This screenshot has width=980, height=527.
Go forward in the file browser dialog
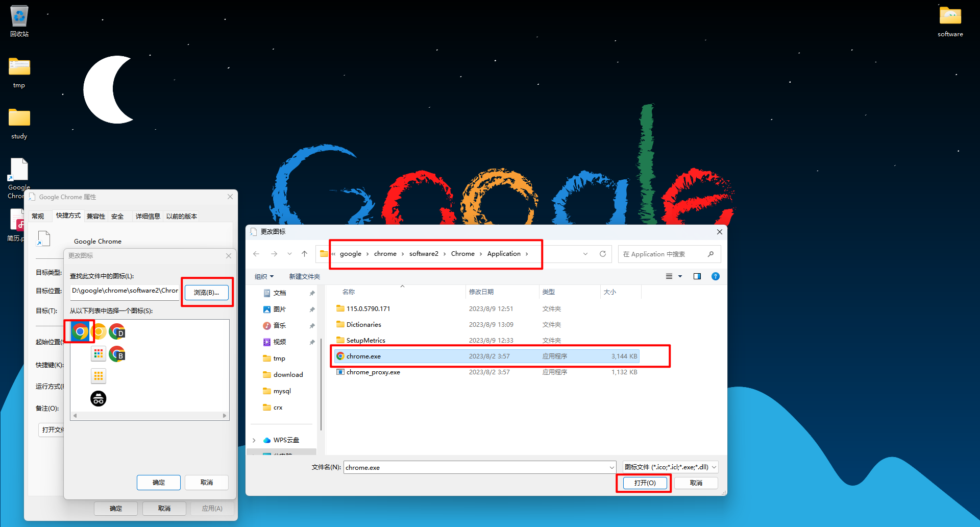[x=274, y=254]
